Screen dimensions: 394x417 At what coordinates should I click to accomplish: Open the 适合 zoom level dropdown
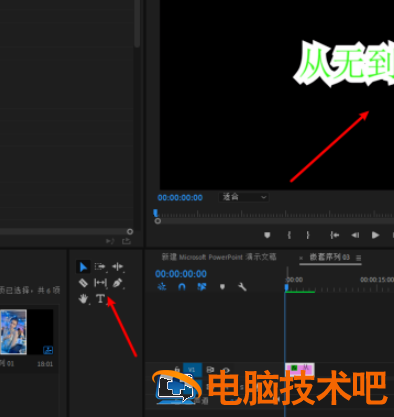coord(244,197)
